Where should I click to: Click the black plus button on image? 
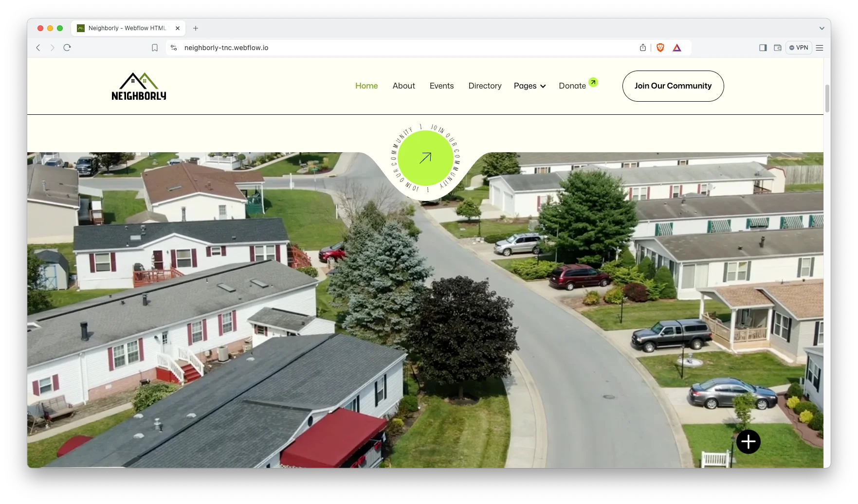[x=748, y=442]
